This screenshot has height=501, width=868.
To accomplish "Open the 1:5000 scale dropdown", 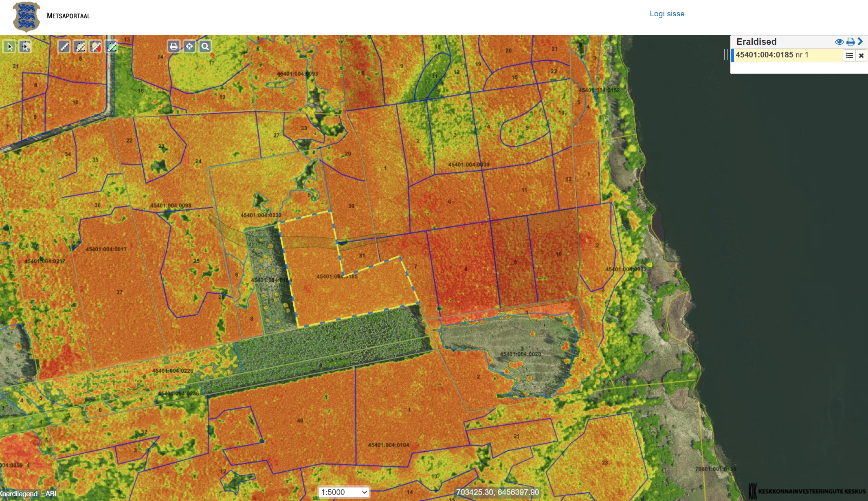I will [344, 492].
